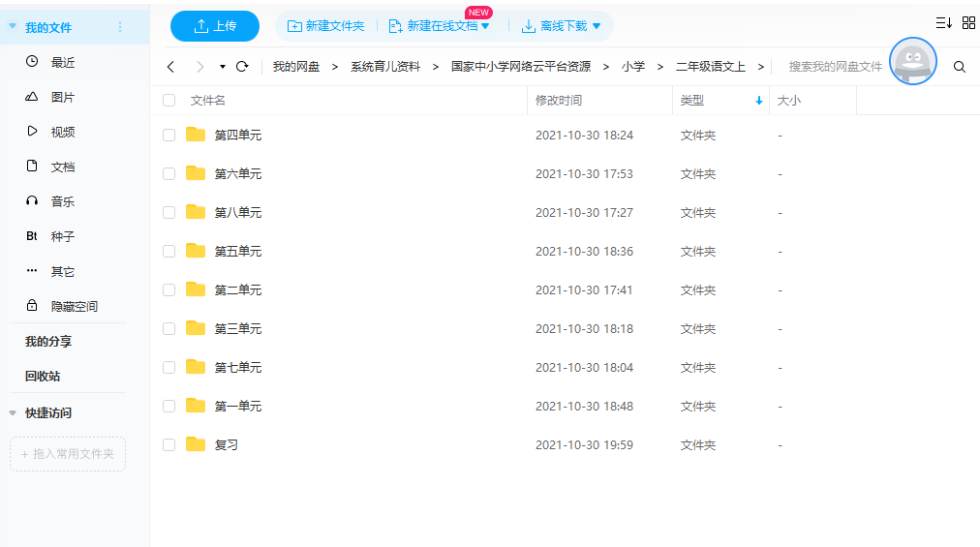
Task: Select the checkbox next to 复习
Action: (x=169, y=445)
